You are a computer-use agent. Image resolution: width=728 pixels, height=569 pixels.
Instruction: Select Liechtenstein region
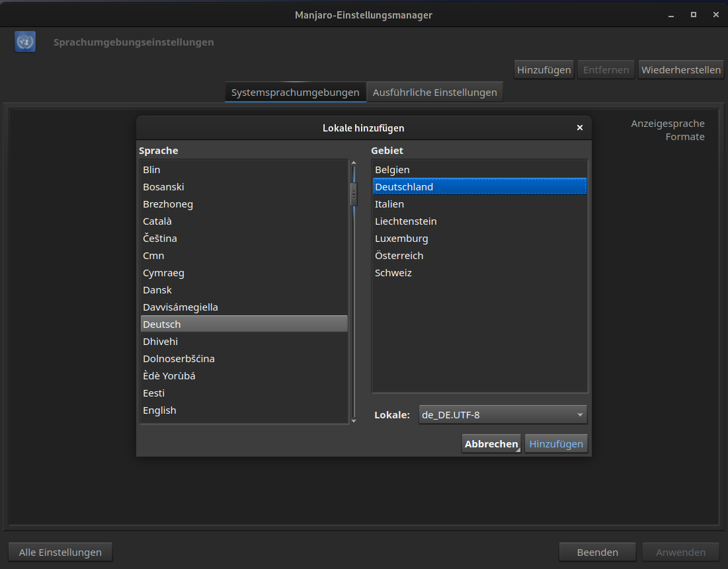tap(479, 221)
